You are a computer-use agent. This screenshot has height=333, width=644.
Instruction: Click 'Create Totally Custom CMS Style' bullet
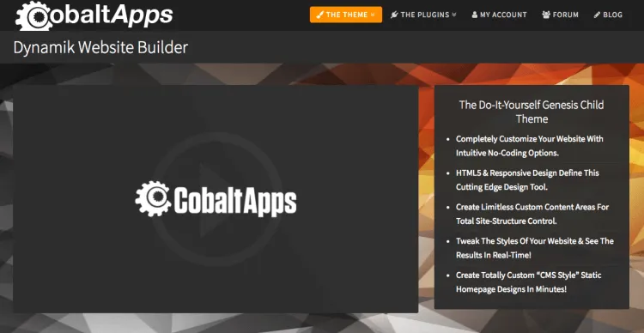click(529, 282)
